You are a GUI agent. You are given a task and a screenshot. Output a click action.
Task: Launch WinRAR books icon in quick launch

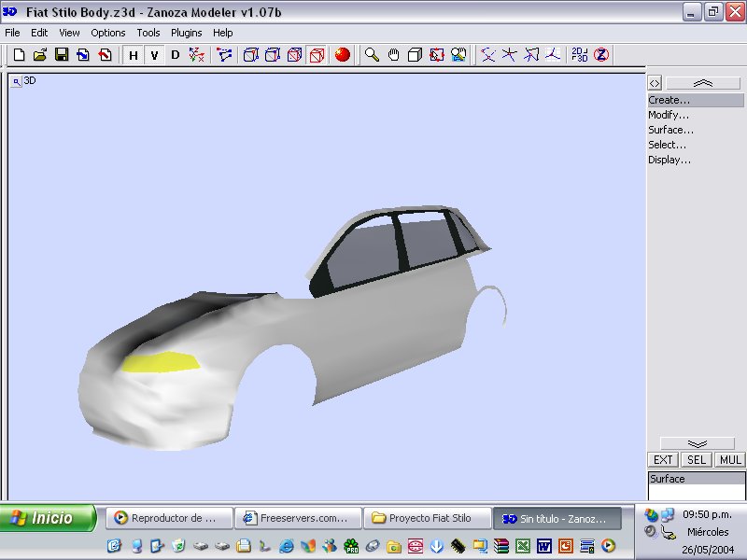pos(501,546)
